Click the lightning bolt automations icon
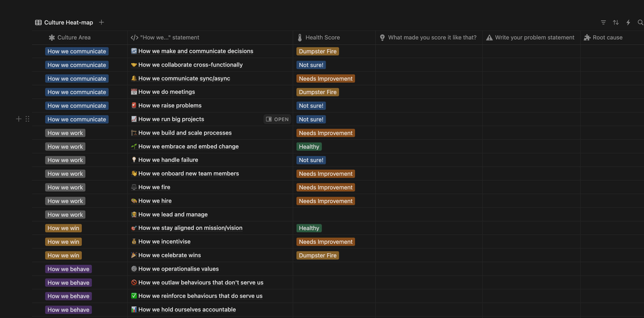This screenshot has width=644, height=318. tap(628, 23)
